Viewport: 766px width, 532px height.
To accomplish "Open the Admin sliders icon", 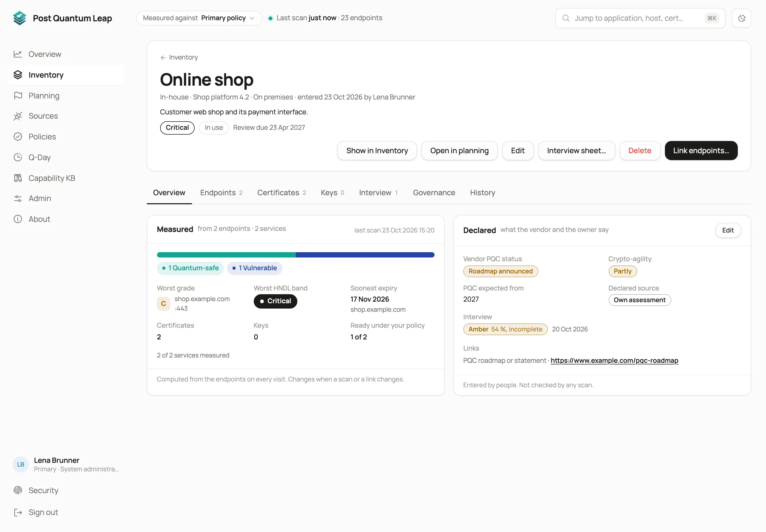I will click(18, 199).
